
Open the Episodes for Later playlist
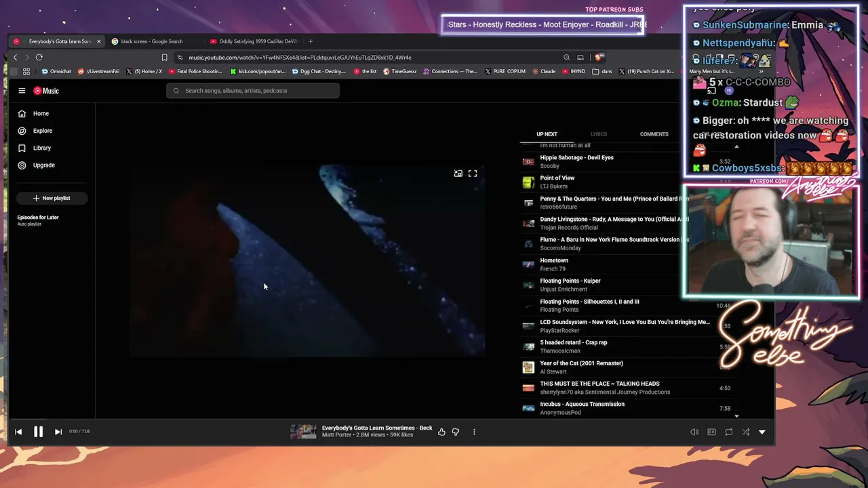tap(38, 220)
